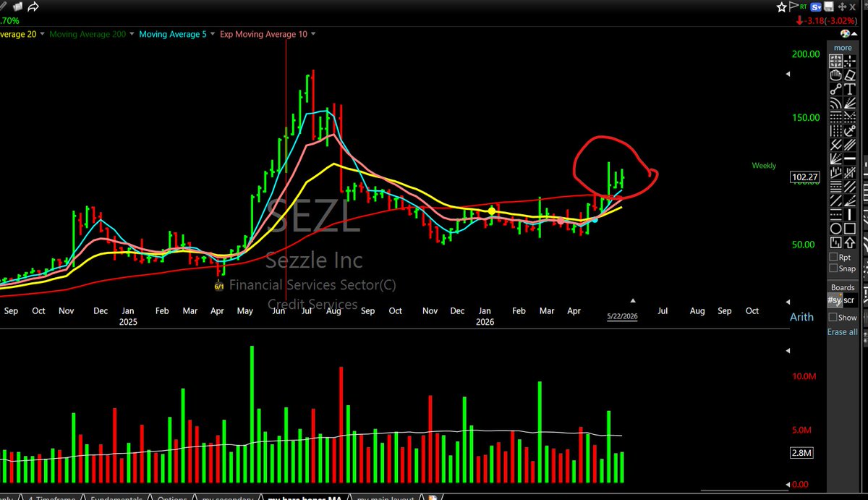
Task: Click the green RT real-time indicator
Action: pyautogui.click(x=804, y=7)
